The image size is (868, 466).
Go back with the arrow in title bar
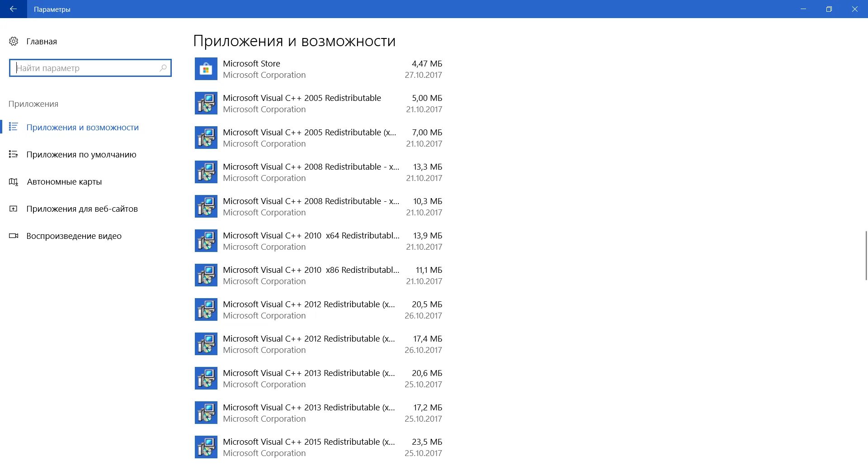click(x=13, y=9)
